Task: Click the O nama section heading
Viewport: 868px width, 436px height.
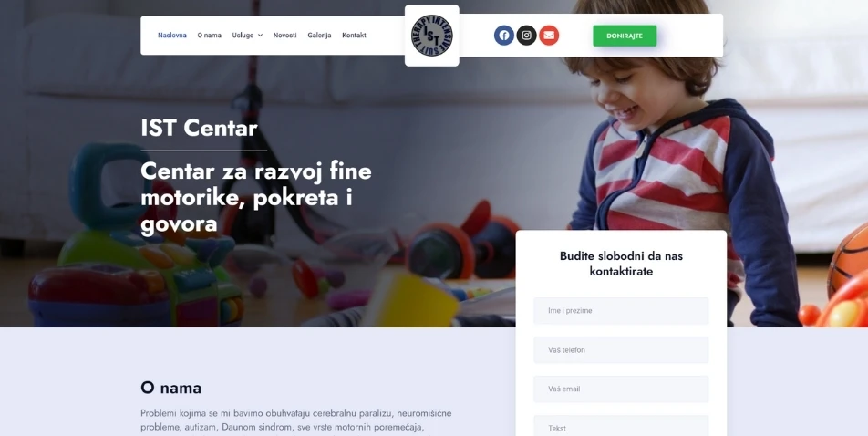Action: click(171, 388)
